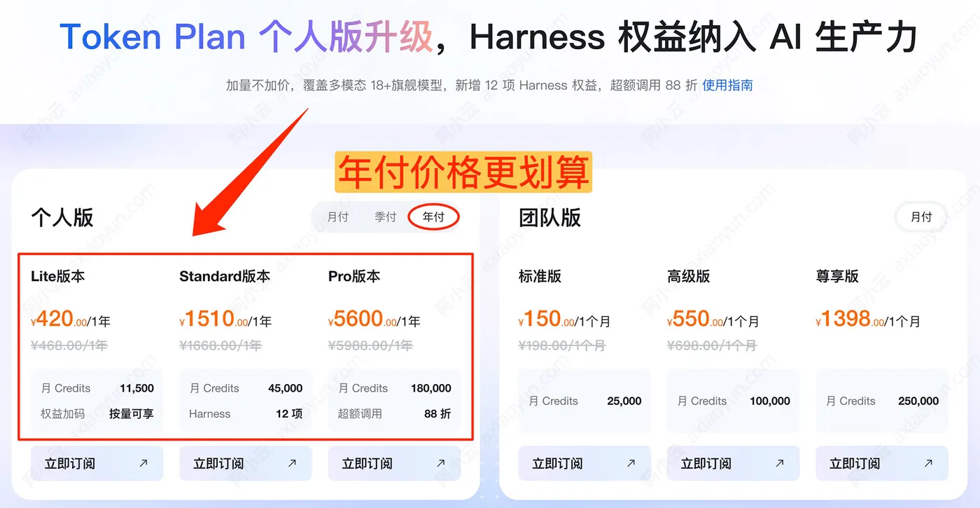Subscribe to the Lite版本 plan

coord(97,463)
